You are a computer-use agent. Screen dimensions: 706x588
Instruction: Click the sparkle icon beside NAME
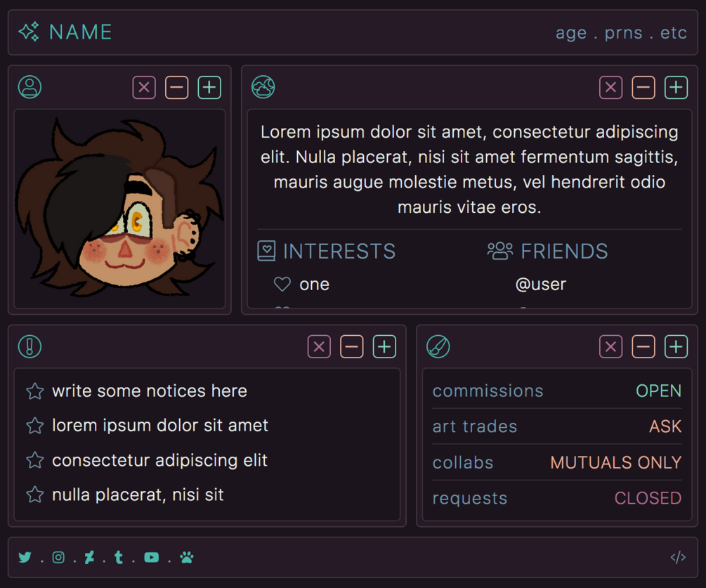[x=29, y=32]
